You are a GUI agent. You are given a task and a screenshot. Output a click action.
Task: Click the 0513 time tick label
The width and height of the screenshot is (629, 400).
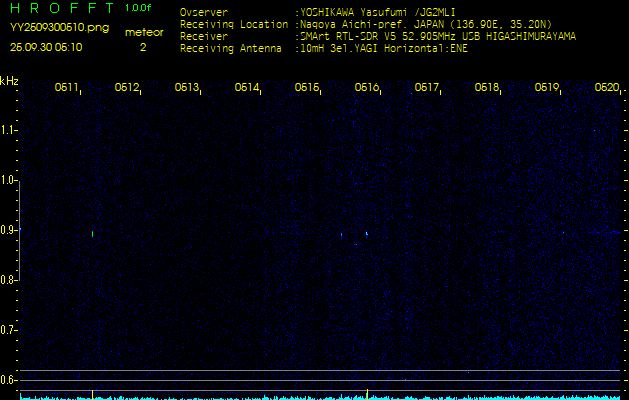pyautogui.click(x=187, y=87)
